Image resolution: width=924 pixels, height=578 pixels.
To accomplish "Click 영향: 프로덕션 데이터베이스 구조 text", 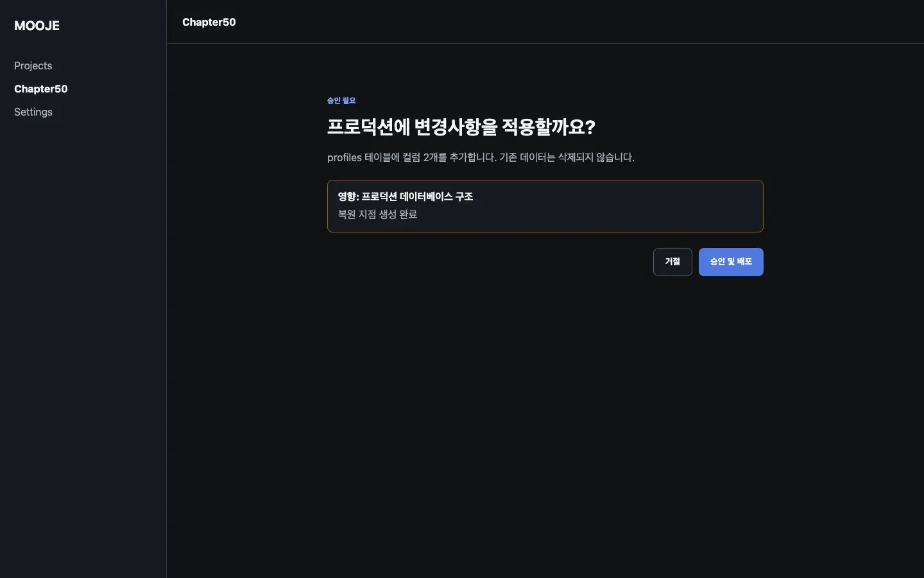I will (x=406, y=197).
